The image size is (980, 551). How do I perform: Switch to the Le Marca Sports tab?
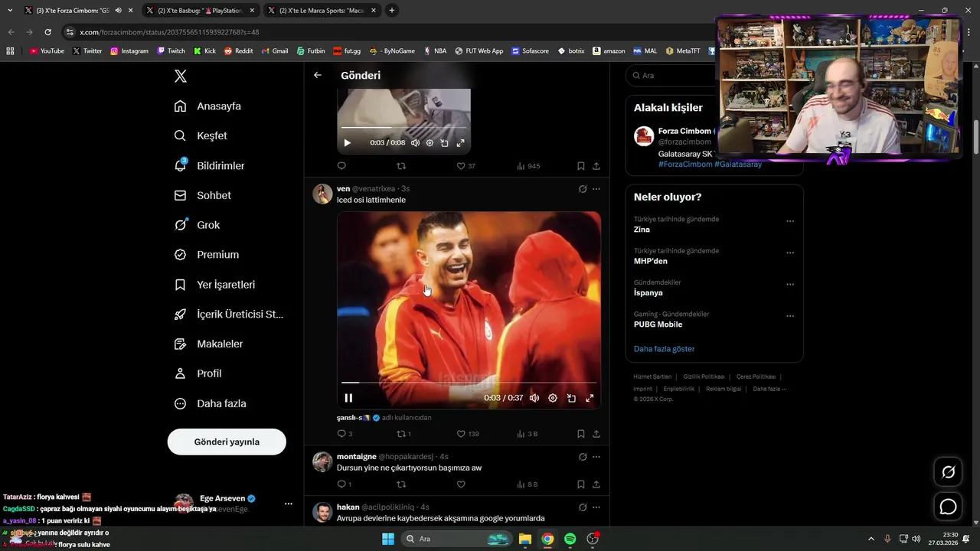322,11
